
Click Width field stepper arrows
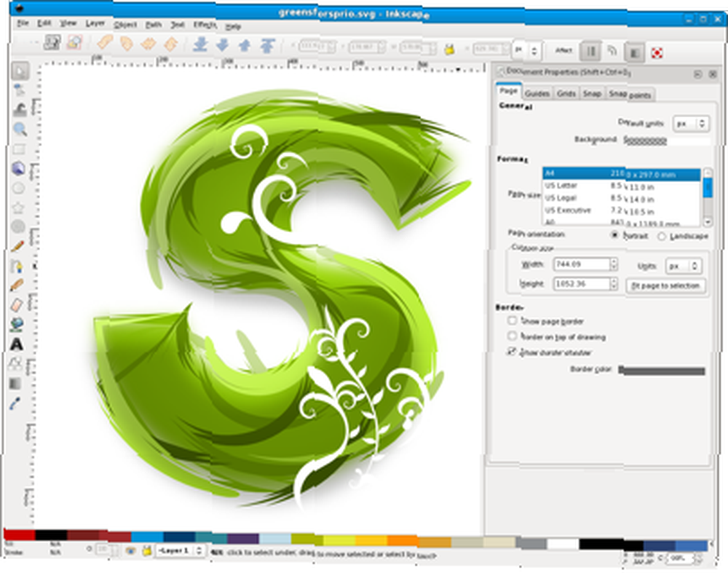coord(614,264)
